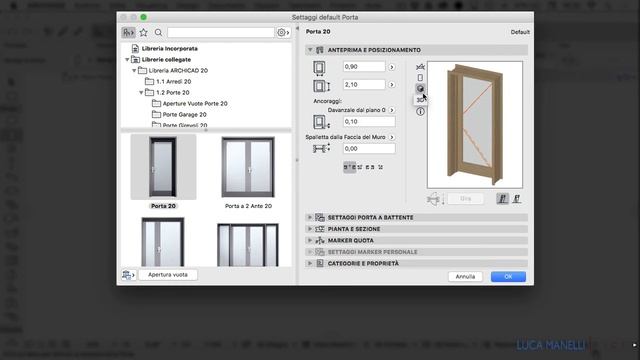Click the reveal depth icon
Image resolution: width=640 pixels, height=360 pixels.
point(321,148)
